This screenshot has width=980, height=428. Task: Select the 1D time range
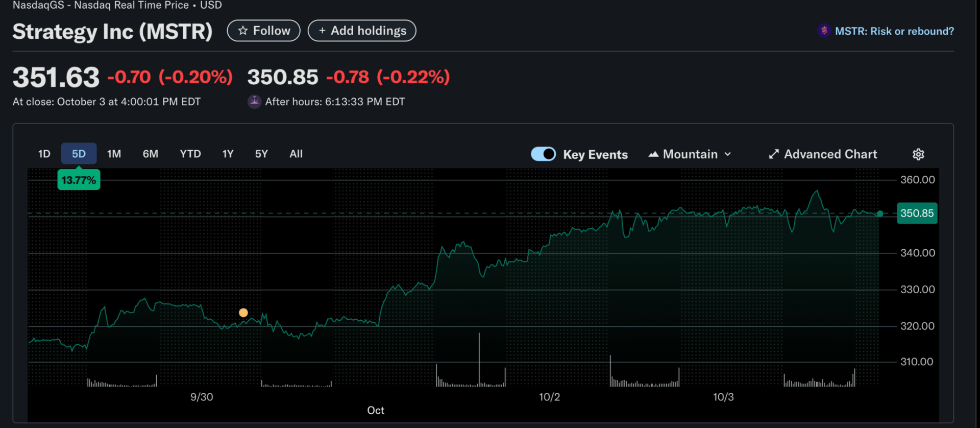(44, 154)
